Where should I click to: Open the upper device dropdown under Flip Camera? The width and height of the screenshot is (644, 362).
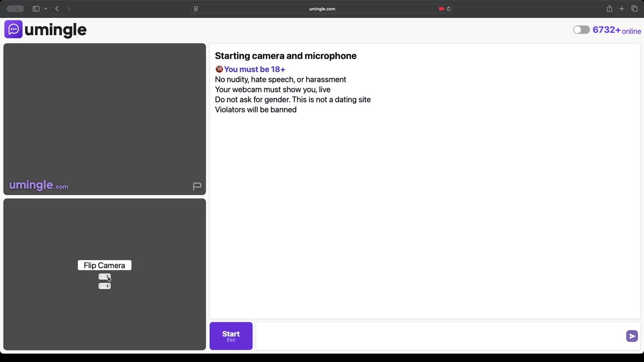click(x=105, y=277)
